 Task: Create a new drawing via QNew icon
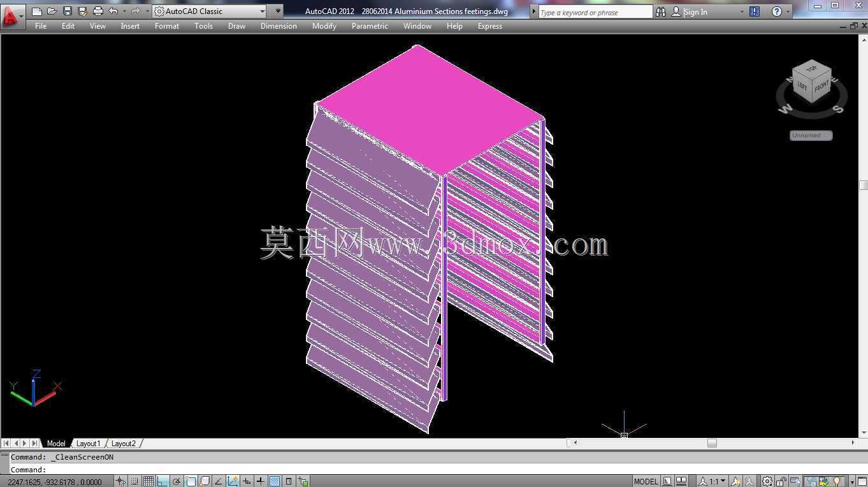[37, 11]
